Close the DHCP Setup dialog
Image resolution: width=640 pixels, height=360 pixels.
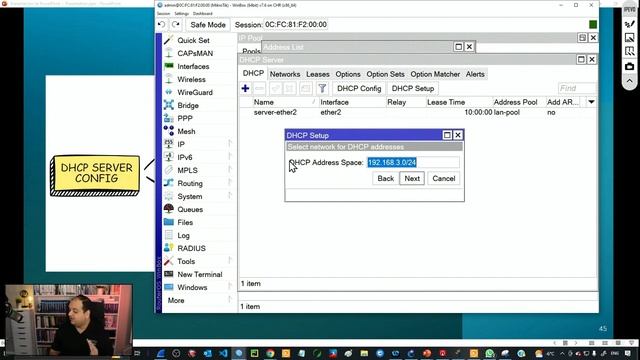click(458, 135)
